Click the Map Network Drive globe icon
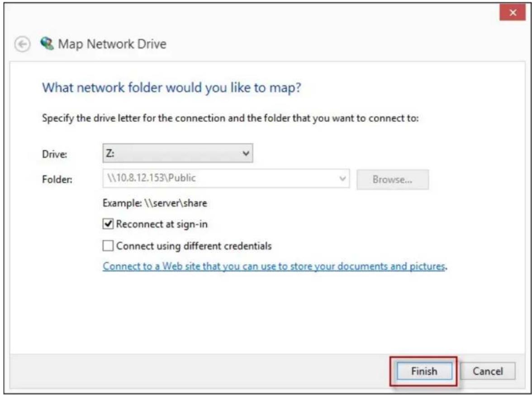The image size is (532, 395). pyautogui.click(x=47, y=43)
